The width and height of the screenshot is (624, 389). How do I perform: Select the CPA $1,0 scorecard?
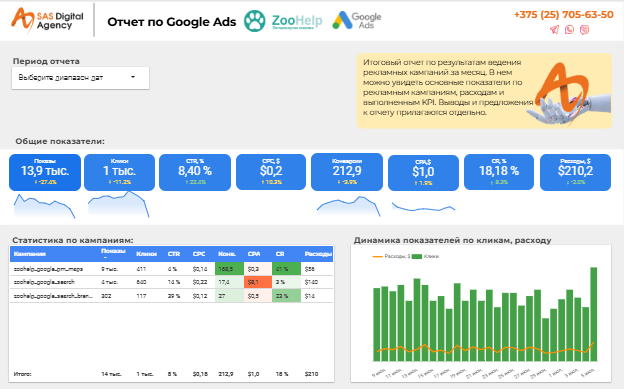[x=423, y=173]
